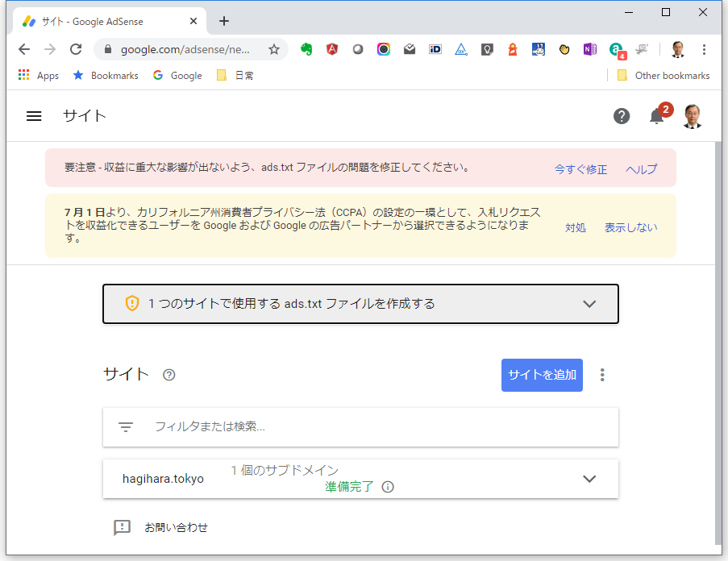
Task: Click the blue rabbit extension icon
Action: pyautogui.click(x=539, y=49)
